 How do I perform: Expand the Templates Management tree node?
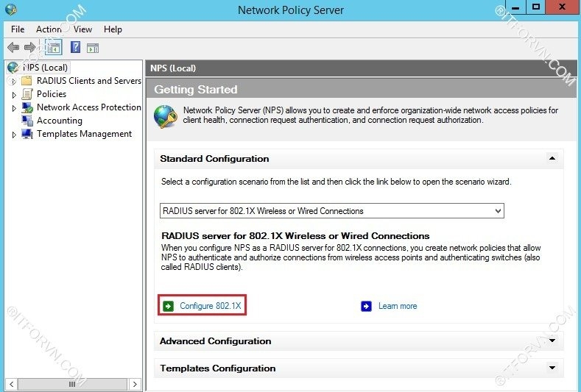pos(13,135)
